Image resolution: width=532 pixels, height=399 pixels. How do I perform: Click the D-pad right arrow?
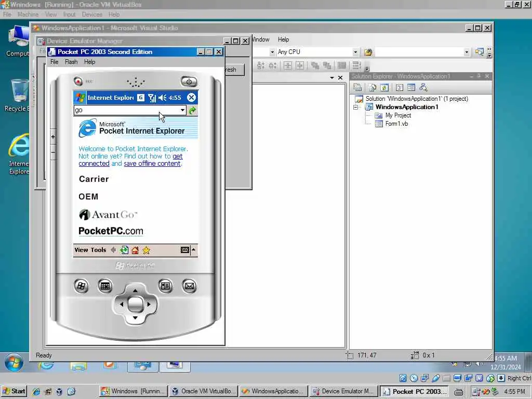pos(149,304)
